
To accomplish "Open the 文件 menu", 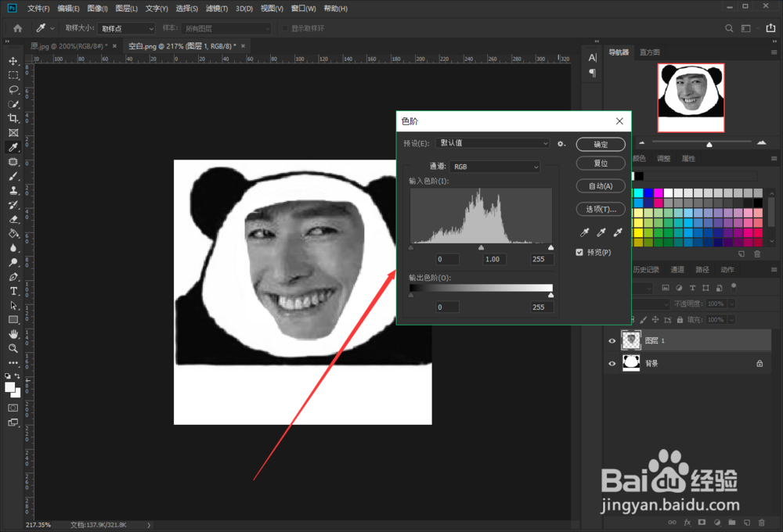I will [38, 9].
